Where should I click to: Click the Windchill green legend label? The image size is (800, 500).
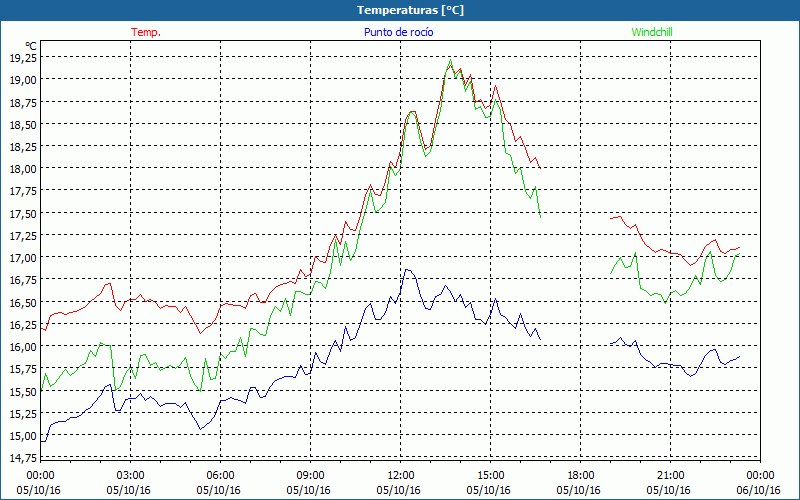(652, 32)
